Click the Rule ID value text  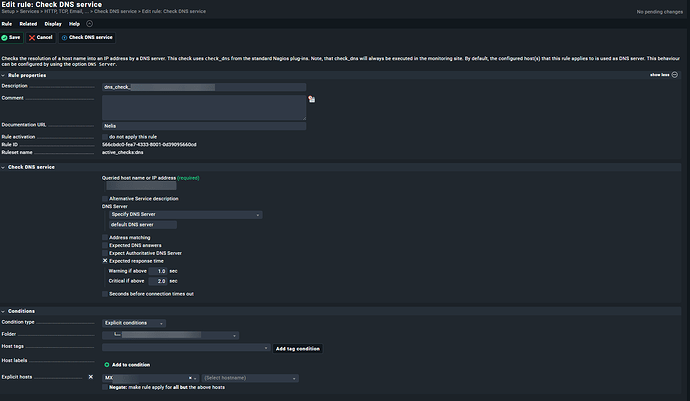click(x=149, y=145)
